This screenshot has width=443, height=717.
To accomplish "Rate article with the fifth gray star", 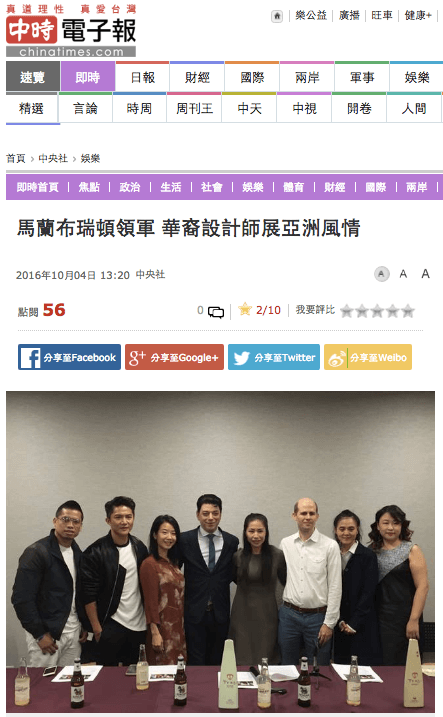I will coord(408,311).
